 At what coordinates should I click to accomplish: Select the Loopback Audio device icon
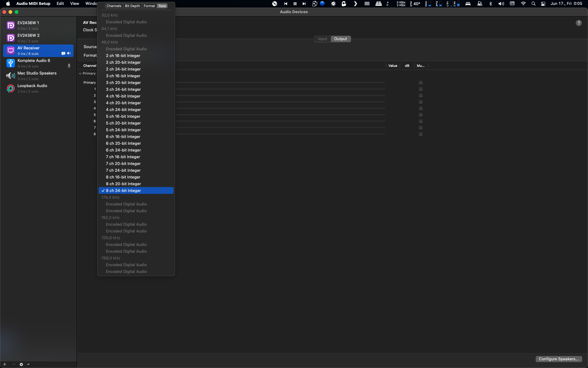11,88
